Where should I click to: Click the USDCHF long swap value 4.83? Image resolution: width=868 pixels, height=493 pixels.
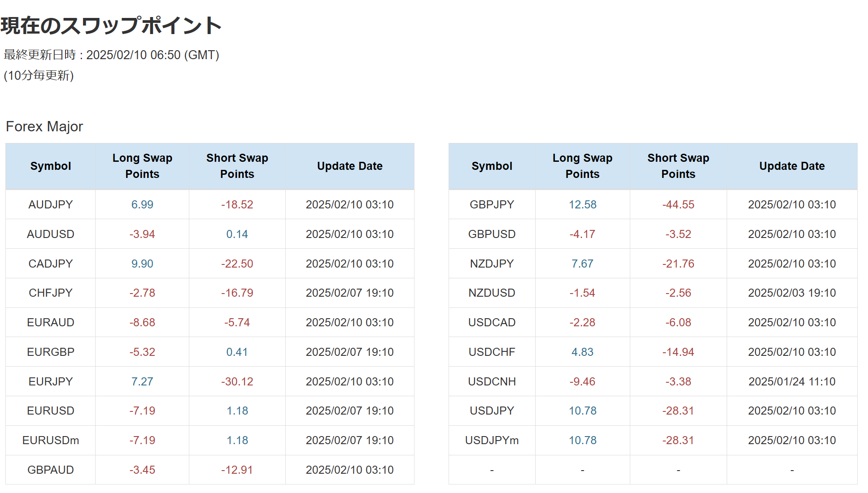pos(582,352)
